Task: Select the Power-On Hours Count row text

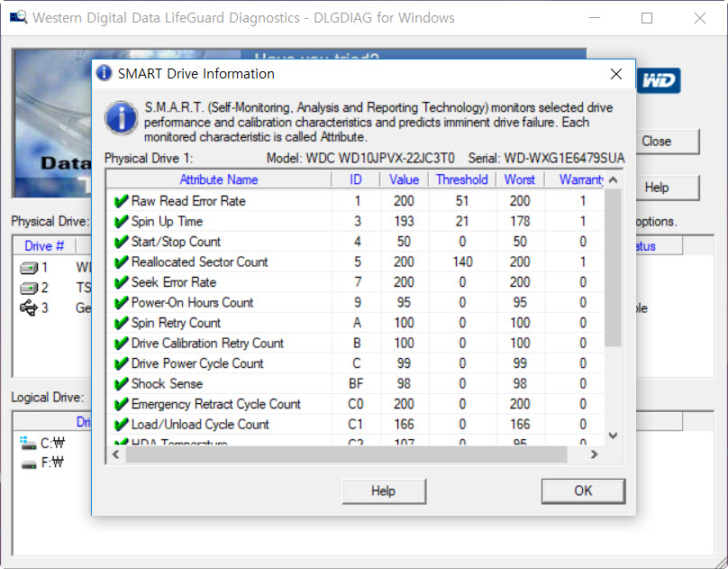Action: tap(192, 302)
